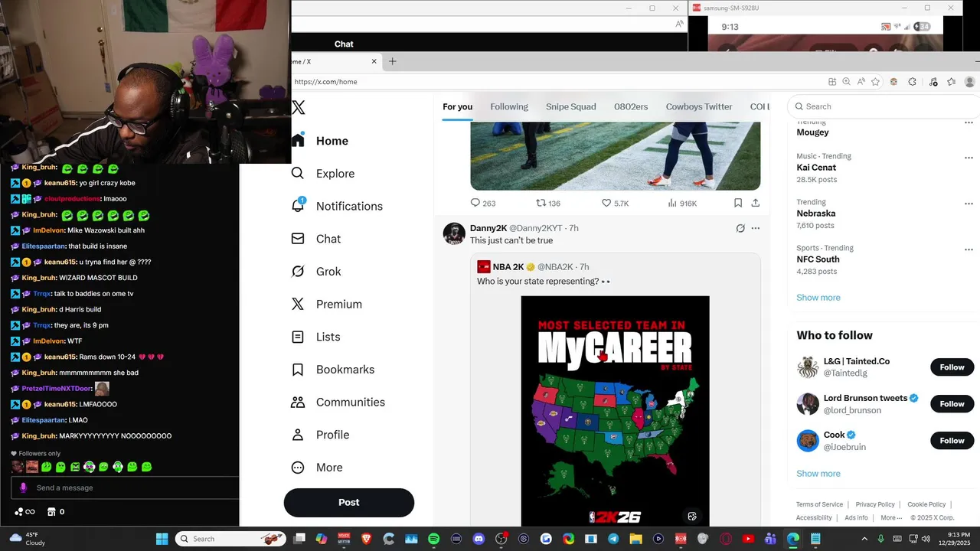
Task: Open a new browser tab
Action: (393, 61)
